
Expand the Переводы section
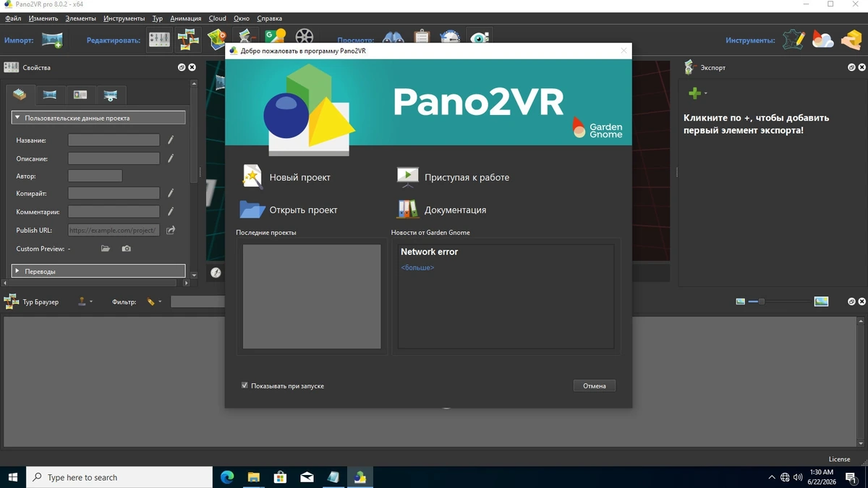98,271
